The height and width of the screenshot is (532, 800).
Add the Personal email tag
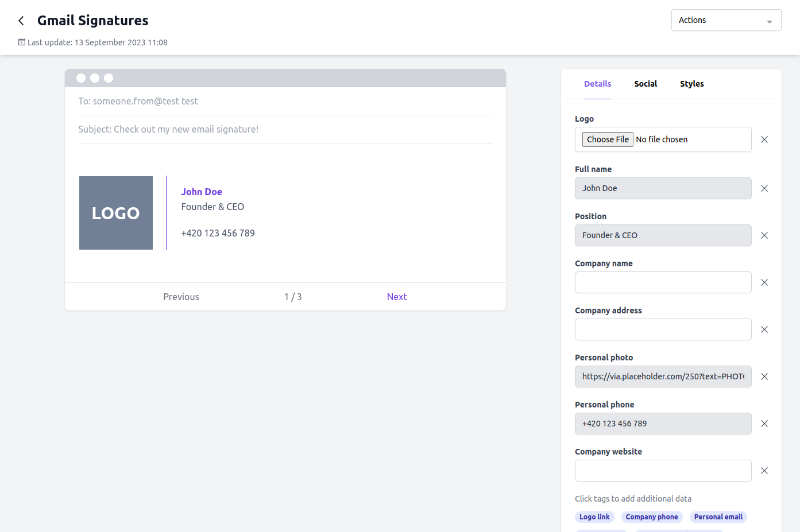718,517
